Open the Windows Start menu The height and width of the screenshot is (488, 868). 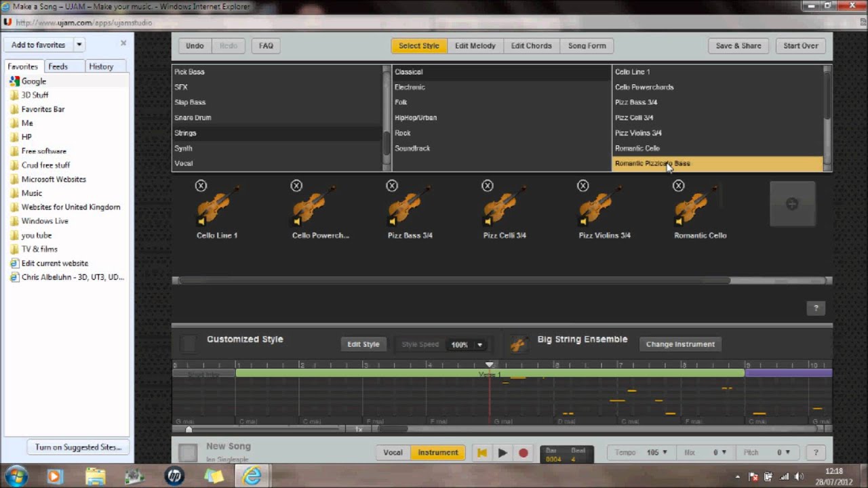[16, 476]
